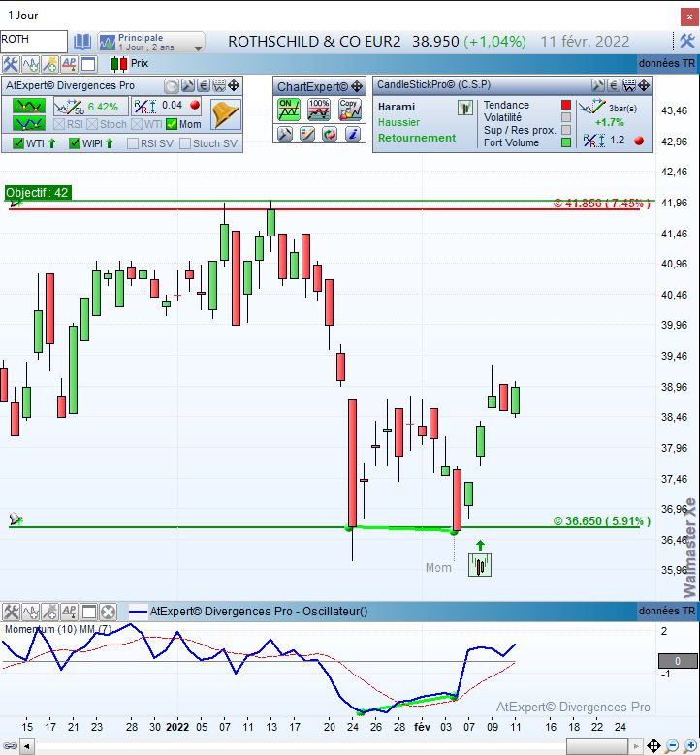Open price panel settings wrench icon
This screenshot has width=700, height=755.
coord(10,64)
